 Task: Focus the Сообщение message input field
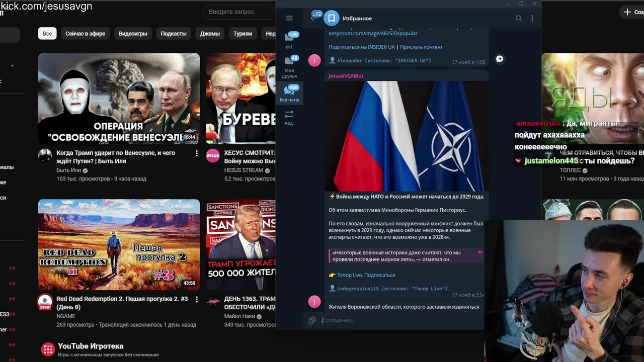[x=401, y=320]
